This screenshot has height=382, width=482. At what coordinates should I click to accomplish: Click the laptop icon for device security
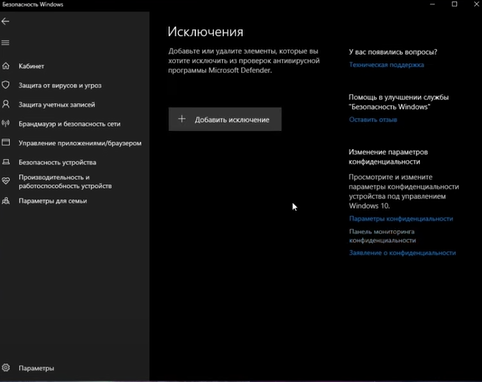pos(6,162)
